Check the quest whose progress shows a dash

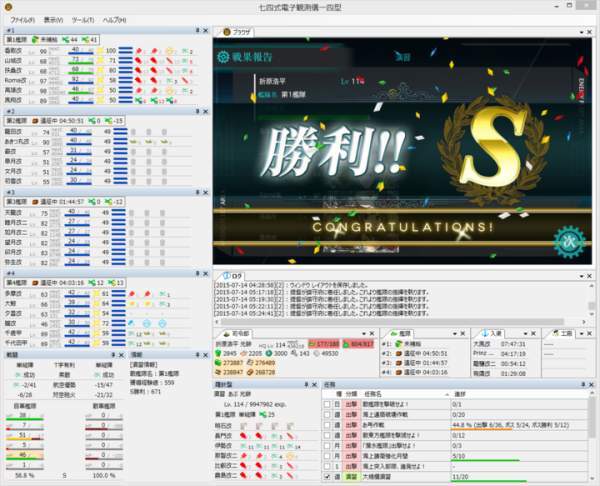click(327, 466)
